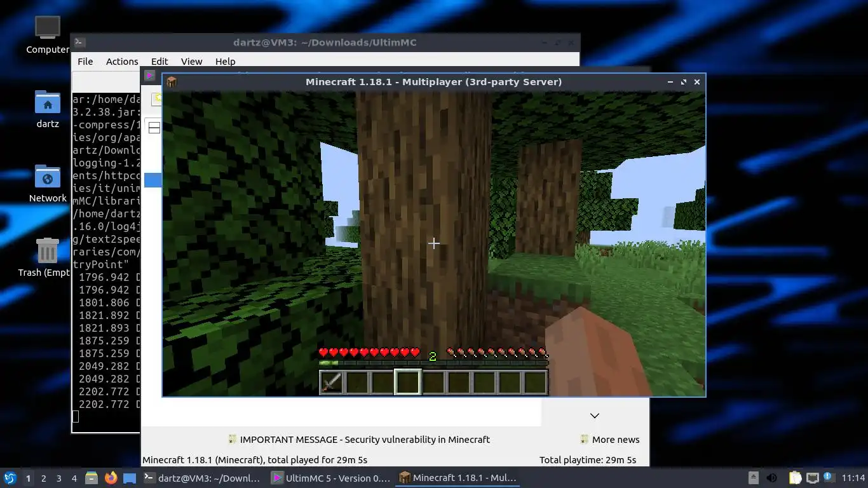Select the fifth hotbar slot in Minecraft

(x=433, y=383)
